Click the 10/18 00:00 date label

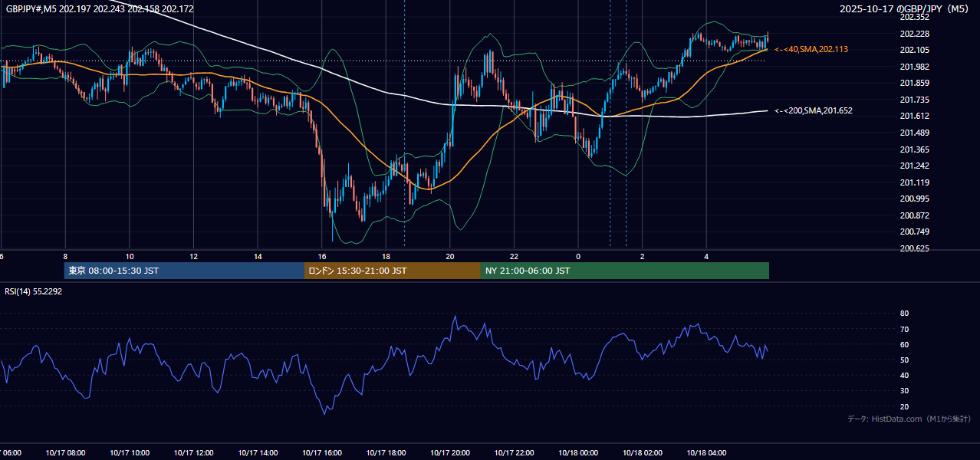(x=578, y=453)
